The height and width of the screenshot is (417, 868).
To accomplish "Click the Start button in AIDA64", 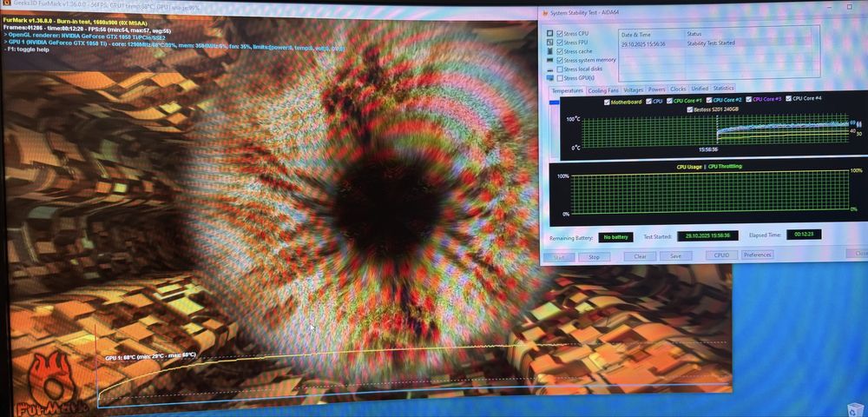I will coord(558,257).
